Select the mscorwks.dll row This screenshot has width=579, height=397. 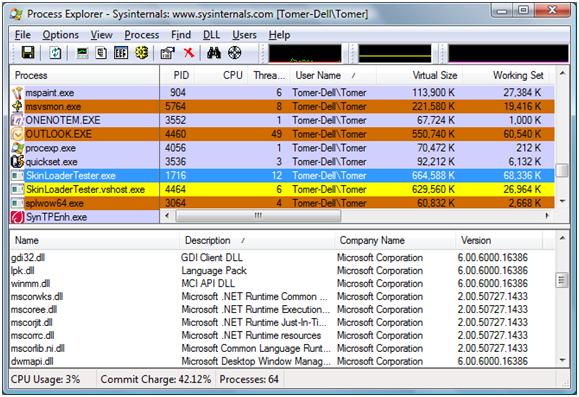[x=282, y=296]
